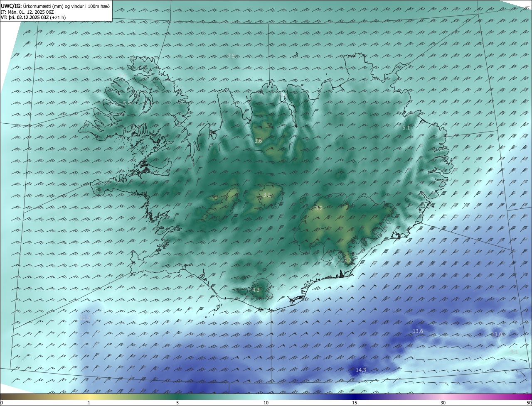This screenshot has width=532, height=406.
Task: Click the colour scale bar at the bottom
Action: [x=266, y=396]
